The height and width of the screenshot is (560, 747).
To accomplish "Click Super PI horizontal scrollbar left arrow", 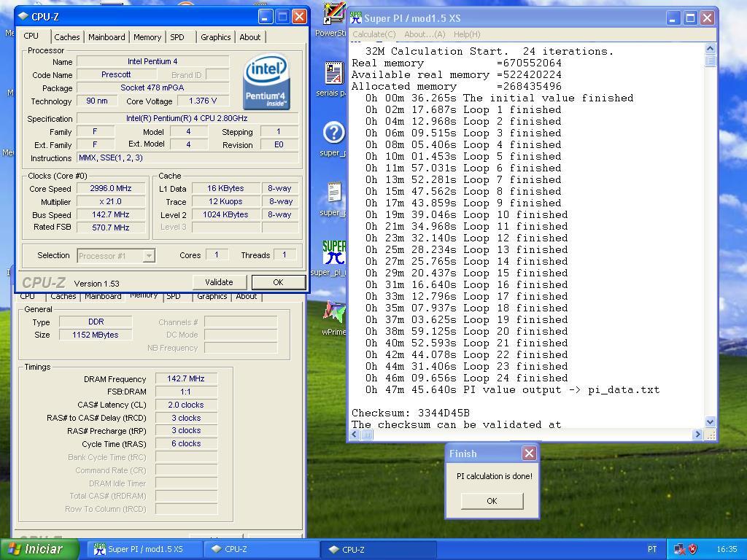I will (355, 435).
